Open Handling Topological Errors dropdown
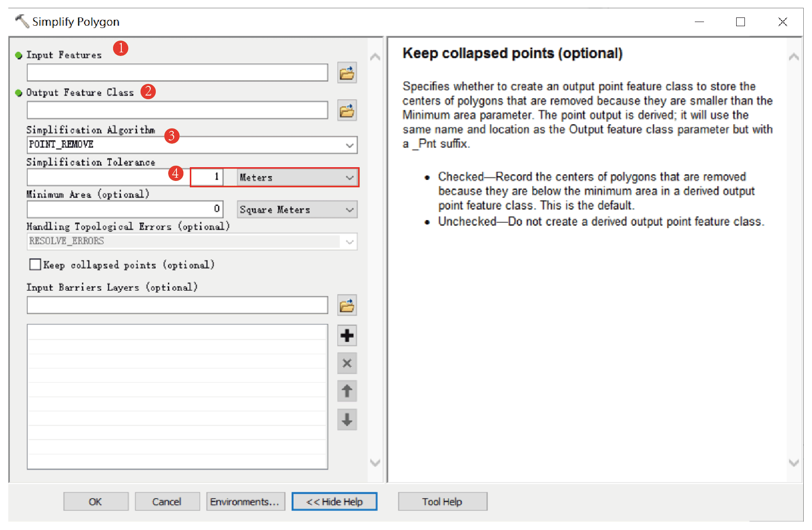Viewport: 812px width, 530px height. click(x=349, y=242)
